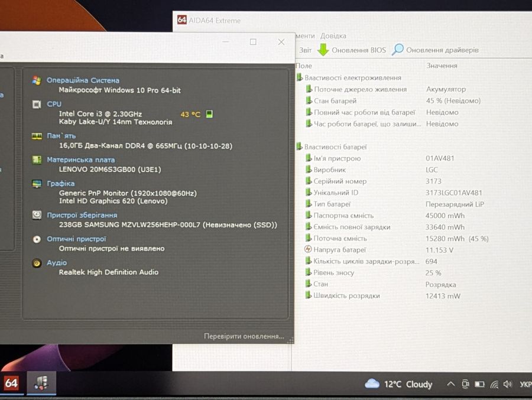Click the Оновлення BIOS label
Image resolution: width=532 pixels, height=400 pixels.
click(x=359, y=50)
